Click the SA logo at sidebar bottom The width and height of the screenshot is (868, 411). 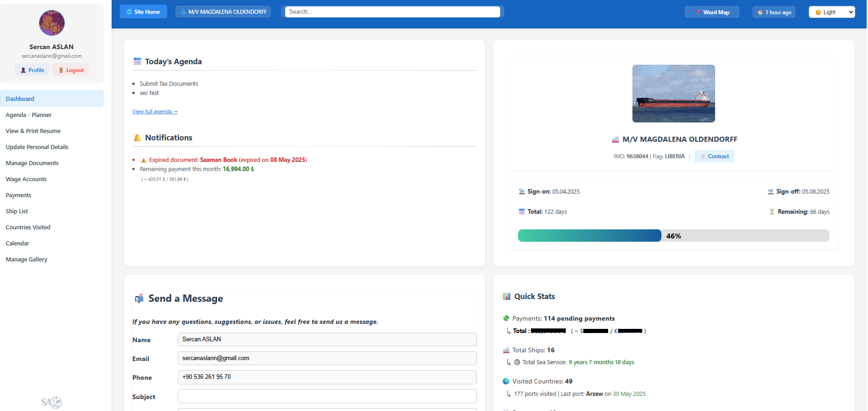(x=51, y=402)
